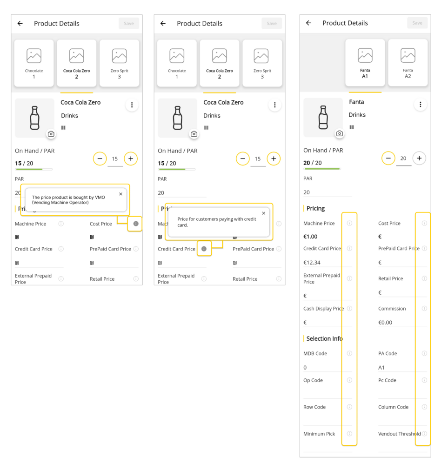Show info for Minimum Pick
The width and height of the screenshot is (448, 476).
(x=349, y=434)
